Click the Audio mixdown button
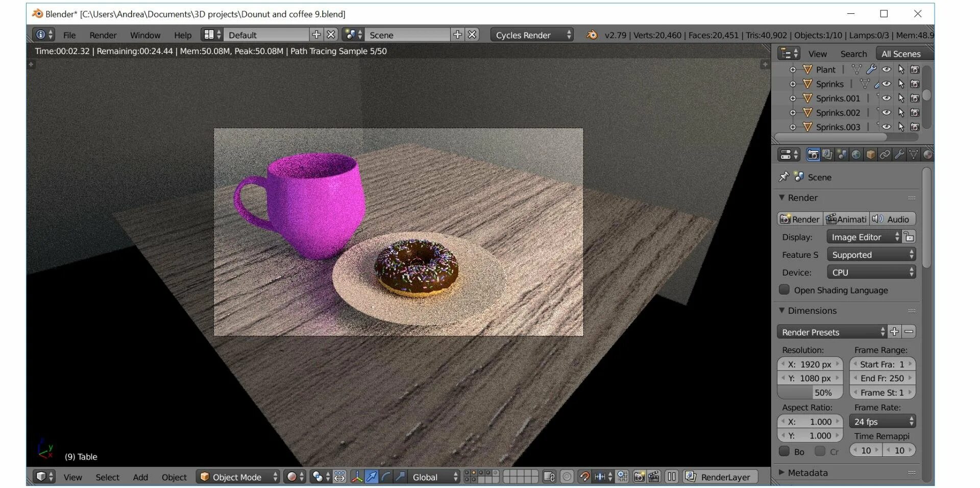 click(893, 219)
